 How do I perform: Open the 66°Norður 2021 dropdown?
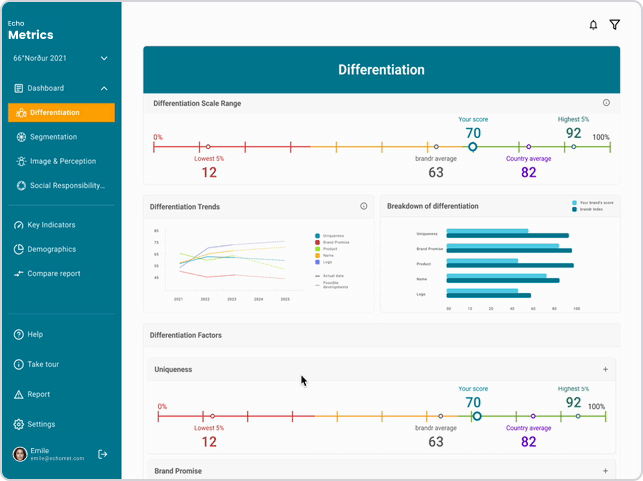pos(104,59)
